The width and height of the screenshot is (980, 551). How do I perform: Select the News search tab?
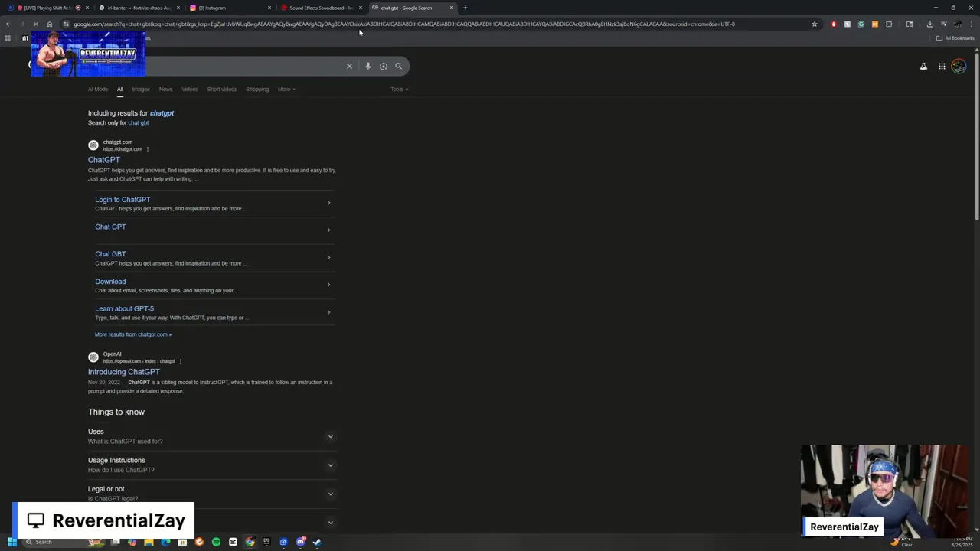coord(165,90)
